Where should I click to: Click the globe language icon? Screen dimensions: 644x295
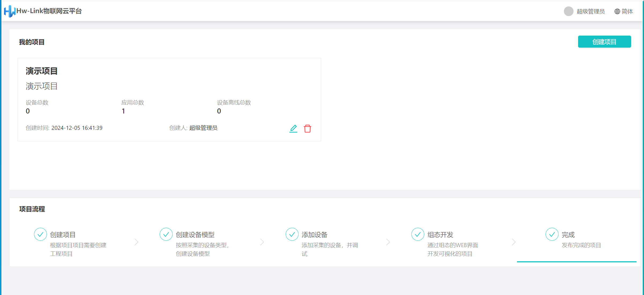[x=617, y=11]
